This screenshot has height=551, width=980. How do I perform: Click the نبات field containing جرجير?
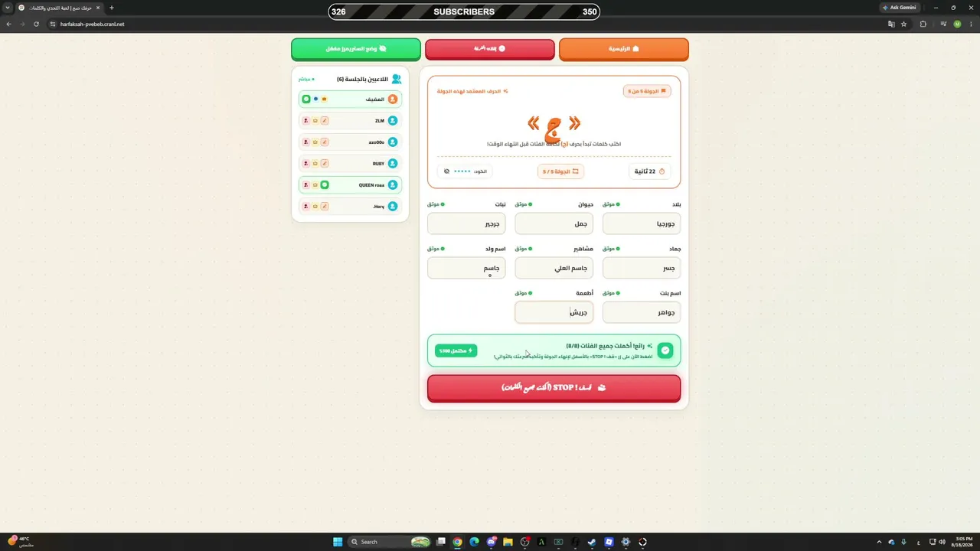coord(466,223)
